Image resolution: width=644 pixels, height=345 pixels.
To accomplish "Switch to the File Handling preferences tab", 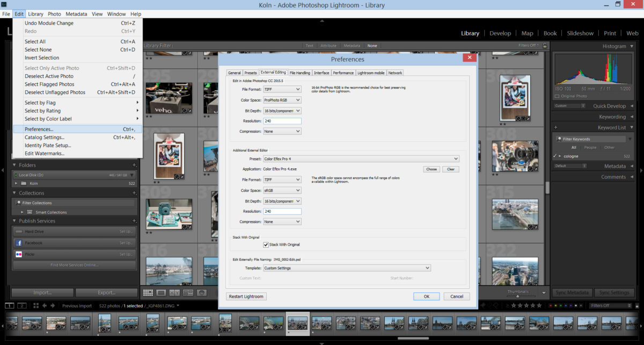I will [299, 73].
